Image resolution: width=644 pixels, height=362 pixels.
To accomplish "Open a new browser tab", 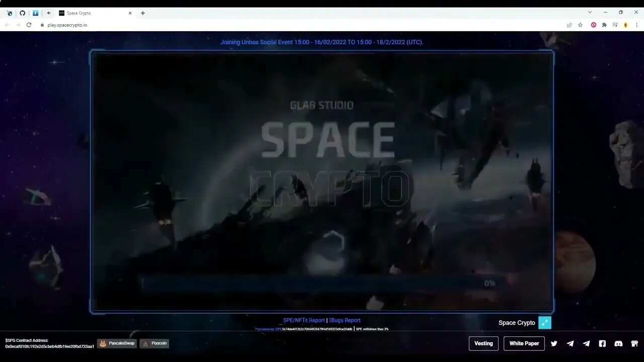I will (143, 13).
